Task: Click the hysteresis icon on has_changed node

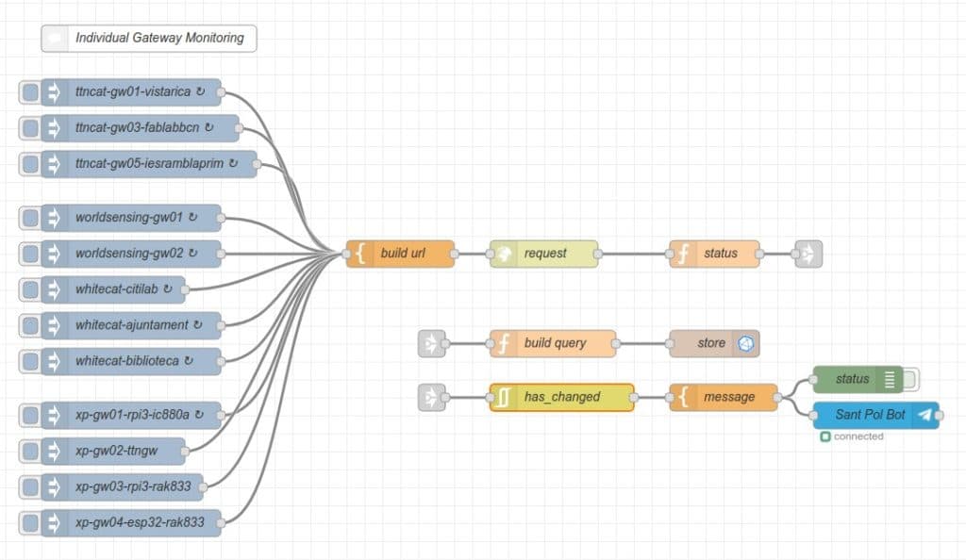Action: 503,398
